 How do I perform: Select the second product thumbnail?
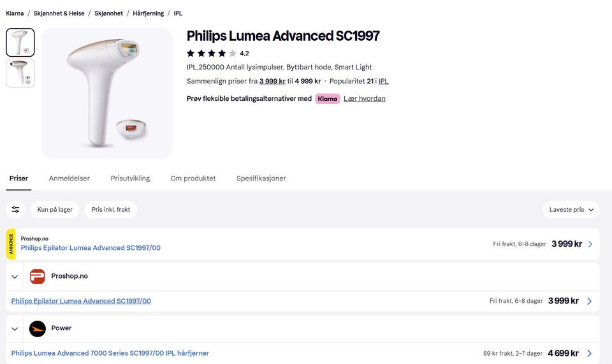20,73
